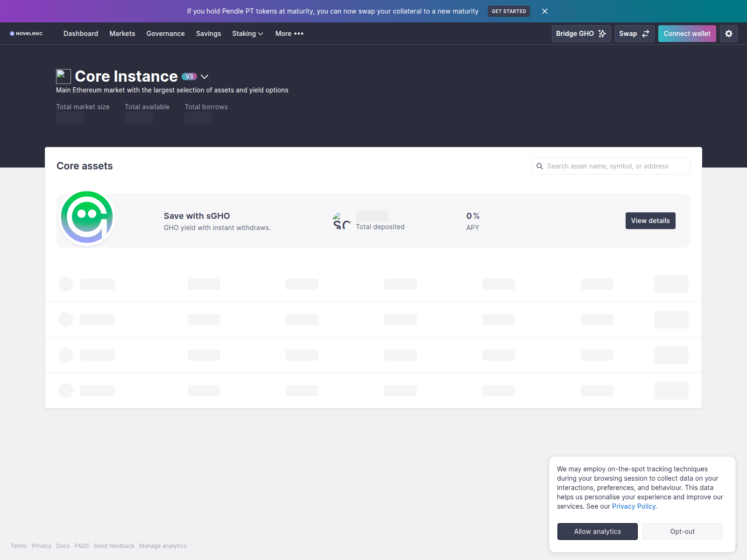Open the Terms footer link
747x560 pixels.
coord(19,546)
